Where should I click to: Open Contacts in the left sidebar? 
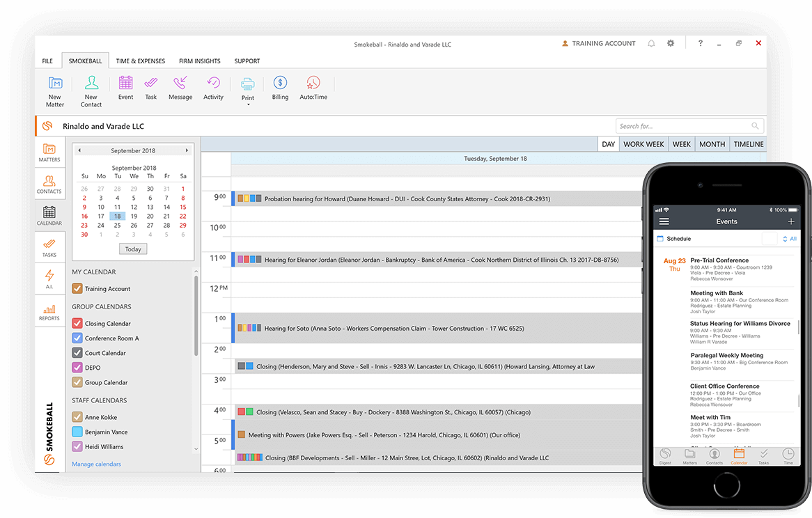(x=49, y=185)
